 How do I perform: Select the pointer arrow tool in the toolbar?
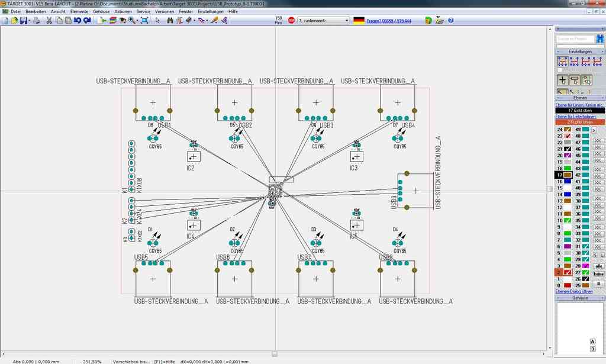pos(157,21)
